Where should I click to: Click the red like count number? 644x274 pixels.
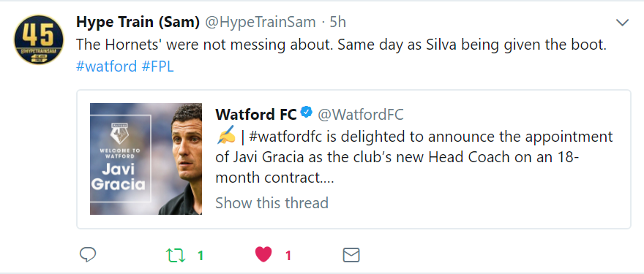coord(288,256)
